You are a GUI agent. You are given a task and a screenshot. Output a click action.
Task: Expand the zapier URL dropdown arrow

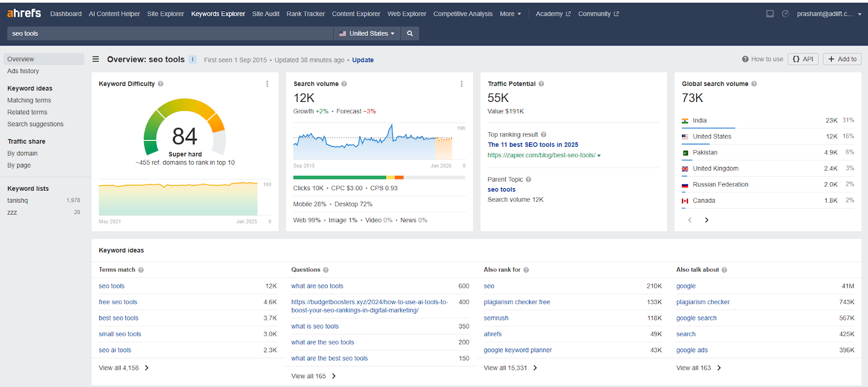(599, 156)
